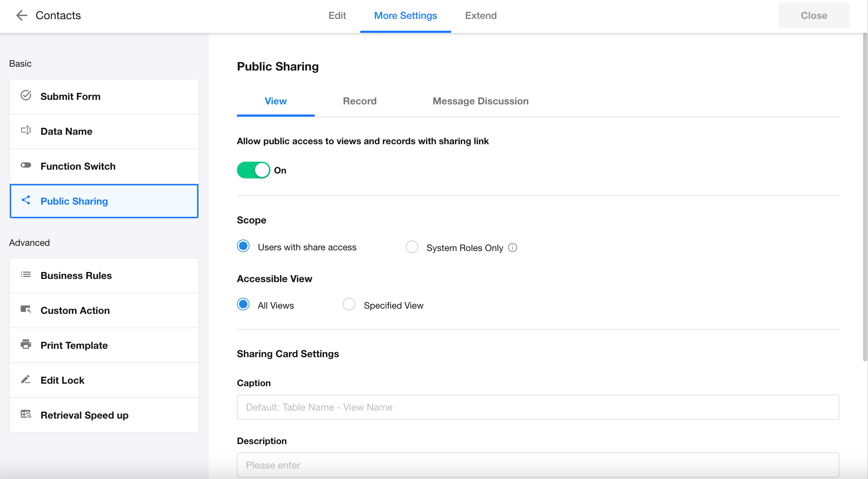This screenshot has height=479, width=868.
Task: Select the System Roles Only radio button
Action: tap(412, 247)
